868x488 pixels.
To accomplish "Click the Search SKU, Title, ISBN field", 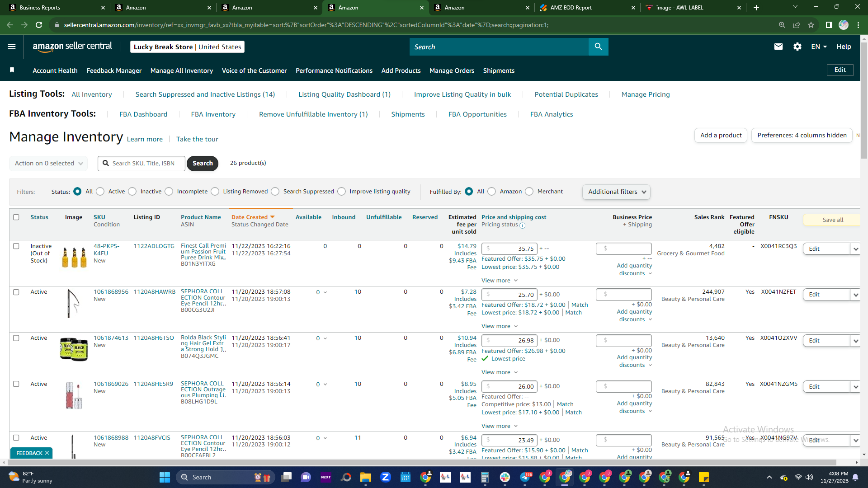I will 142,163.
